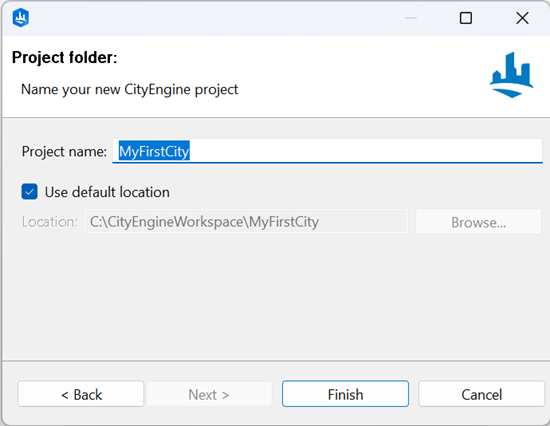The height and width of the screenshot is (426, 550).
Task: Click the minimize button in title bar
Action: click(x=411, y=18)
